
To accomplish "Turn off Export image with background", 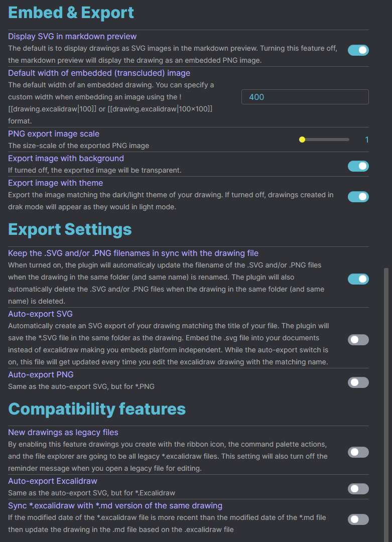I will (x=358, y=166).
